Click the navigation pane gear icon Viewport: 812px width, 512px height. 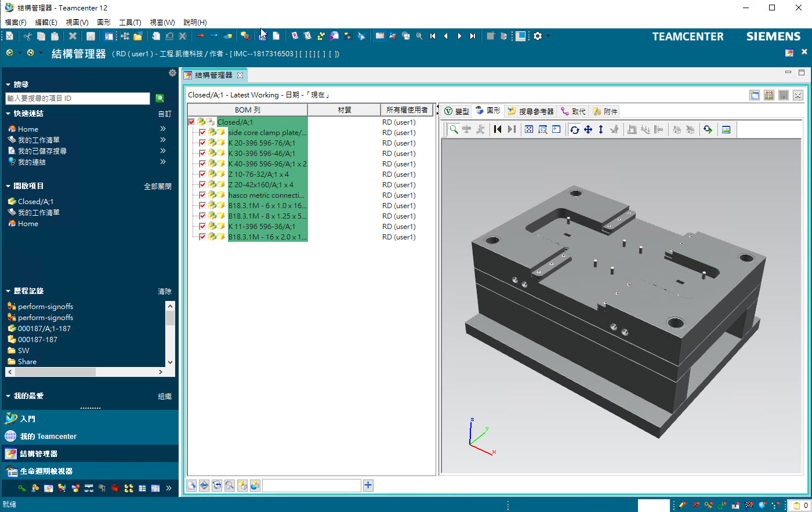(x=172, y=73)
